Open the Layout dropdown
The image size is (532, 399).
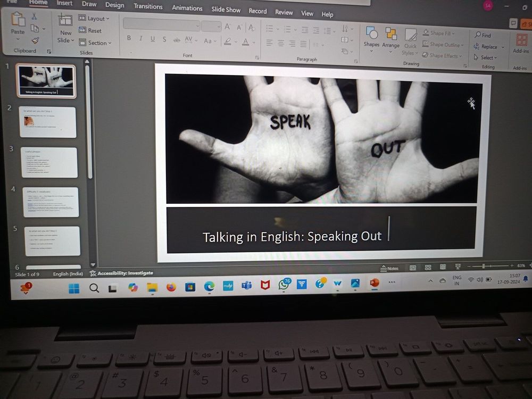click(94, 18)
